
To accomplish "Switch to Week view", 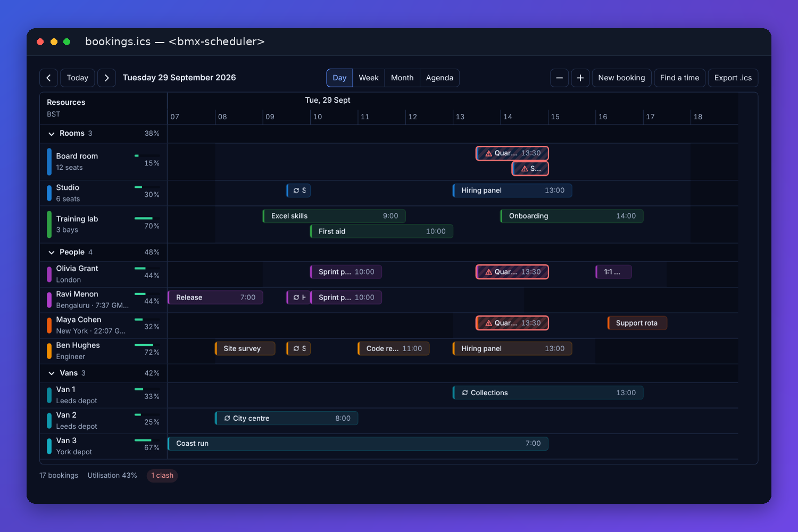I will (369, 78).
